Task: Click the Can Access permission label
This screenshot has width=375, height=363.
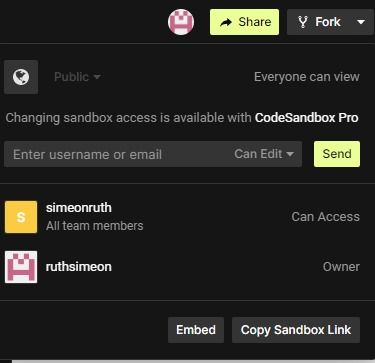Action: click(326, 217)
